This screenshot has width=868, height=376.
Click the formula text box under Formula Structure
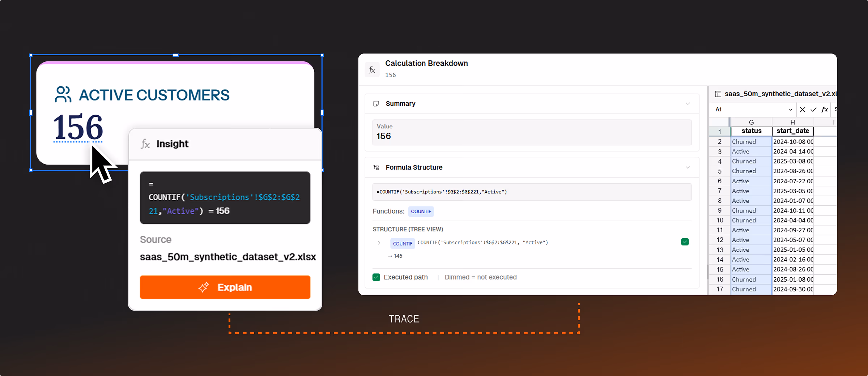532,192
